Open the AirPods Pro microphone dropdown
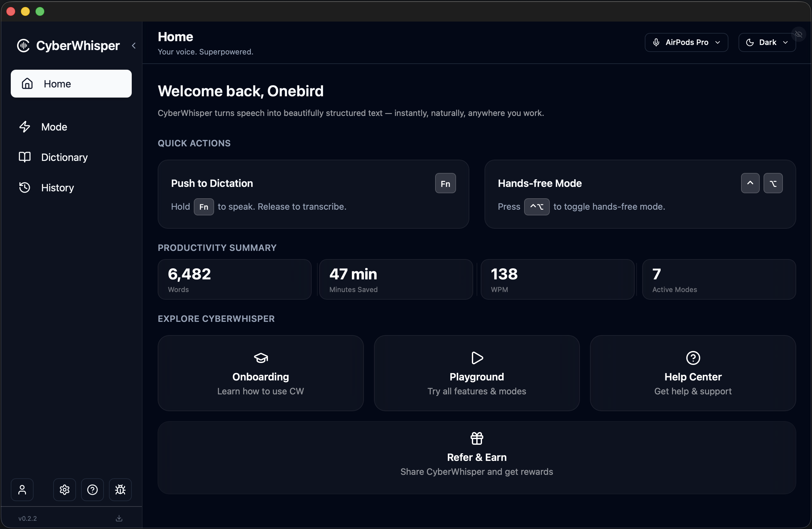Image resolution: width=812 pixels, height=529 pixels. coord(686,42)
